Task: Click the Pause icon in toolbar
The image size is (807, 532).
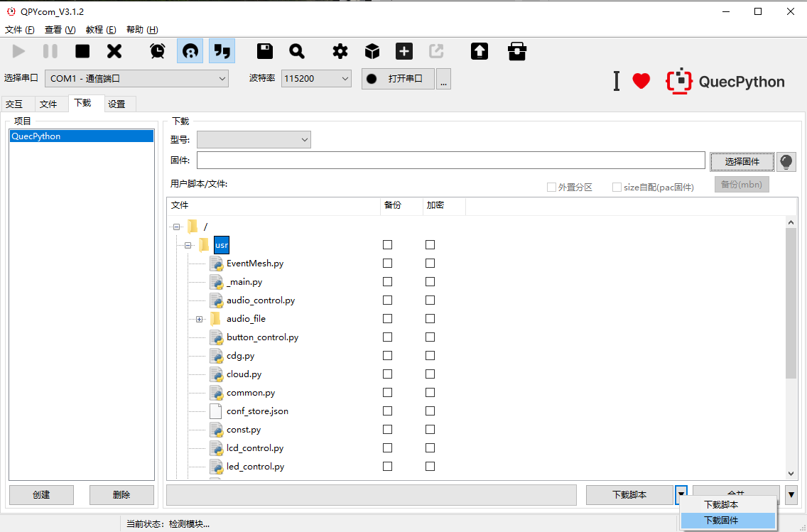Action: point(50,51)
